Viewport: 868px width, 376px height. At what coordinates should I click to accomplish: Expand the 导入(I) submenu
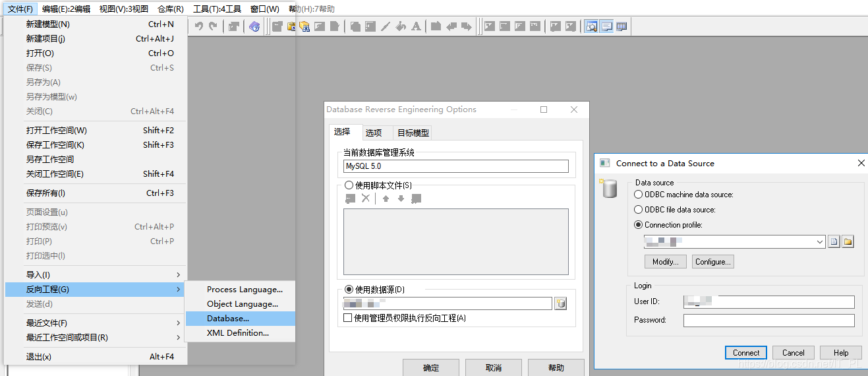(x=96, y=274)
